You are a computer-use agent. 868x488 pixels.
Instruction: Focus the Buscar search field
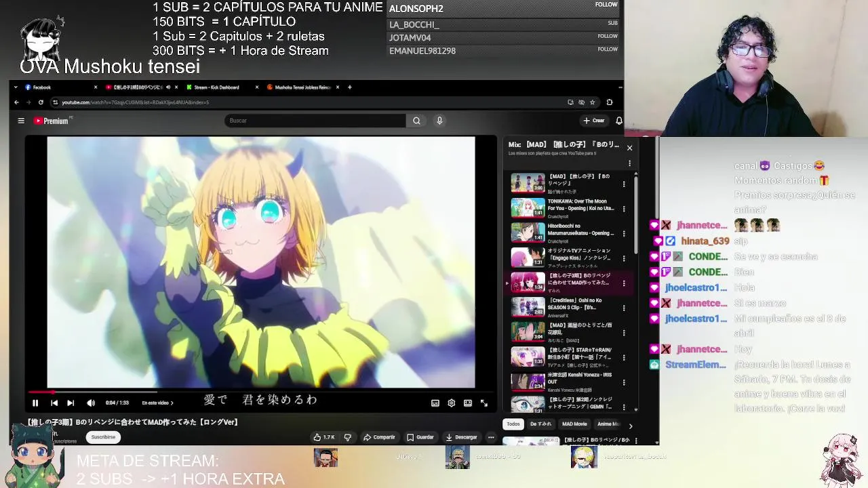(315, 121)
